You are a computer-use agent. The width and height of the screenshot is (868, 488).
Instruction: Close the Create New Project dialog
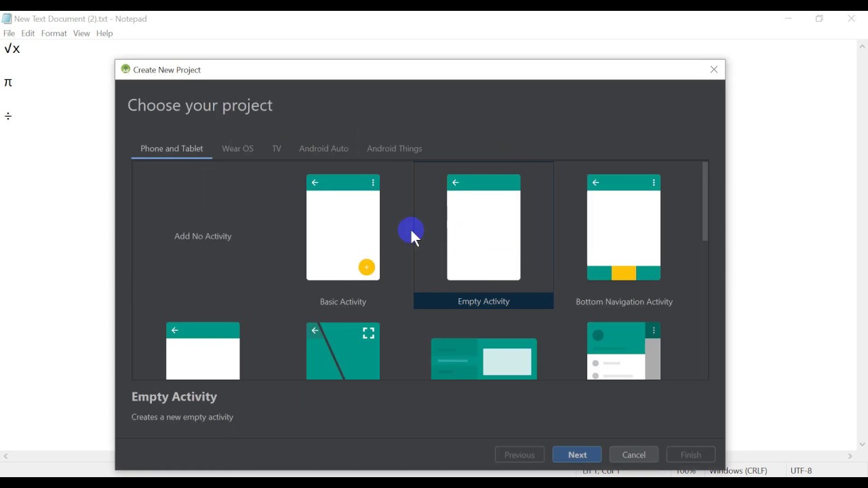tap(714, 70)
